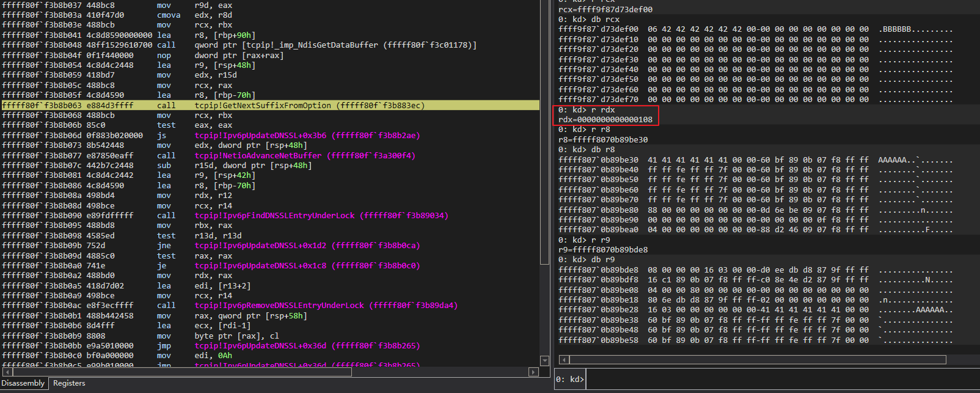Follow the tcpip!Ipv6pUpdateDNSSL+0x1d2 jne target
Screen dimensions: 980x393
[x=307, y=245]
